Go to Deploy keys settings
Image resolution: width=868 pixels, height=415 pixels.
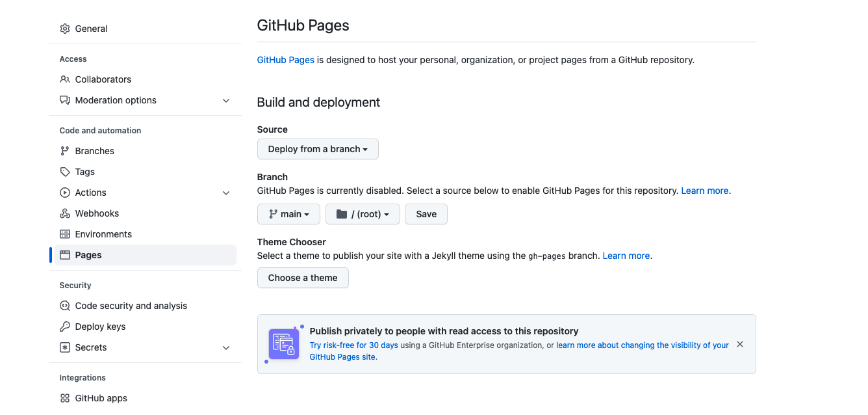pyautogui.click(x=146, y=327)
